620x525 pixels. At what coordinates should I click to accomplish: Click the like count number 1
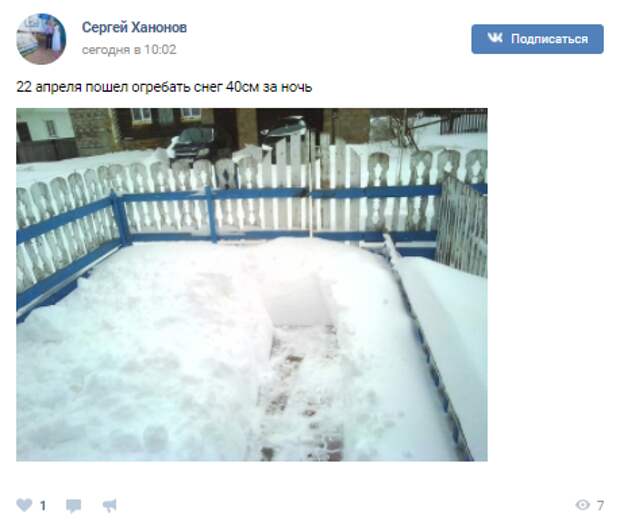tap(43, 506)
